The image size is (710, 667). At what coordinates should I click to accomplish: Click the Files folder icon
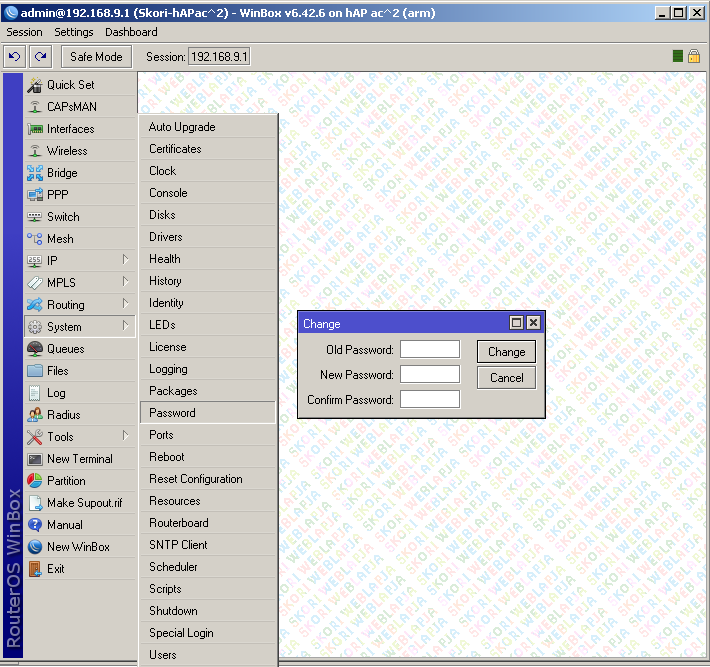[x=35, y=371]
